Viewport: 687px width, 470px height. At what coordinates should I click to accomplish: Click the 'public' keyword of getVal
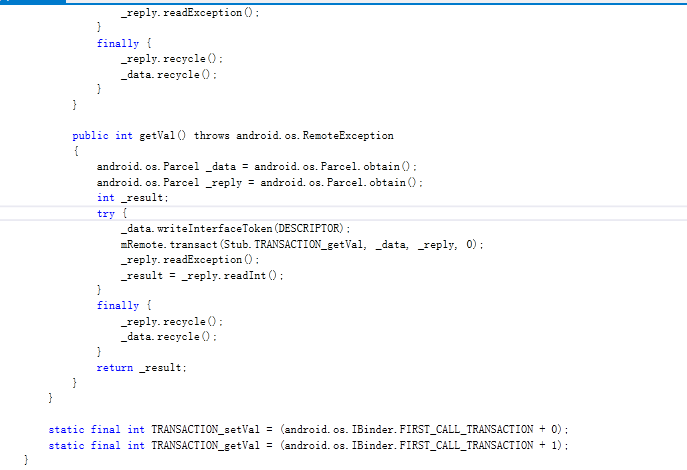point(90,135)
